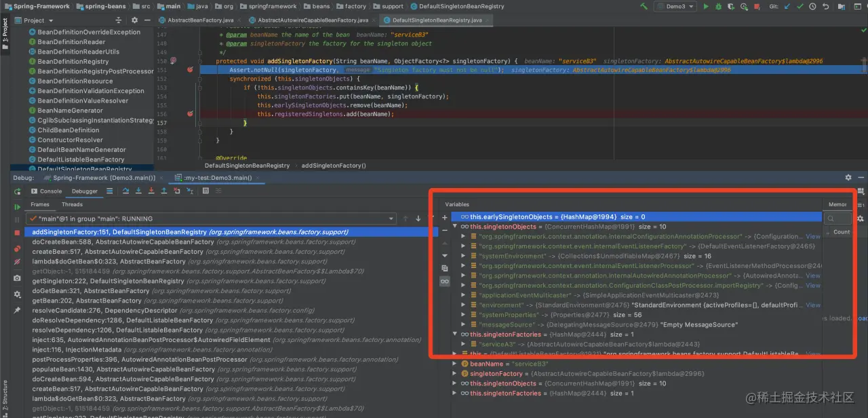The image size is (868, 418).
Task: Rerun Demo3 with the green rerun icon
Action: (x=17, y=192)
